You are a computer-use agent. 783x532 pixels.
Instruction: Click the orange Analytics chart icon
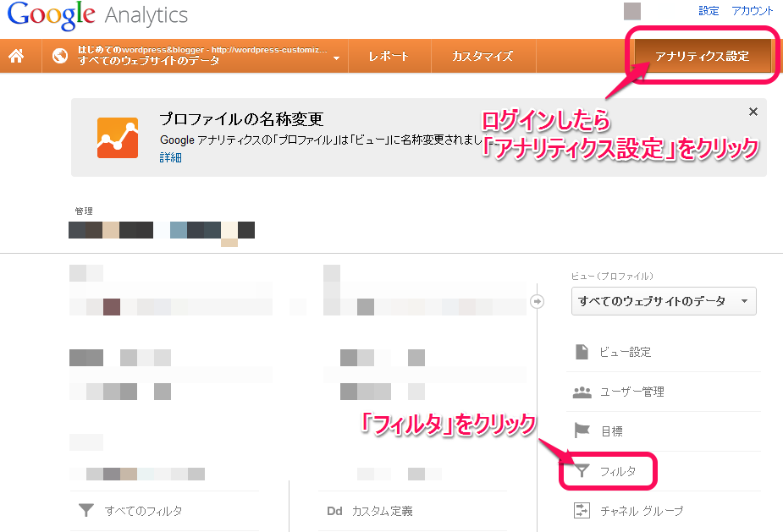coord(118,138)
